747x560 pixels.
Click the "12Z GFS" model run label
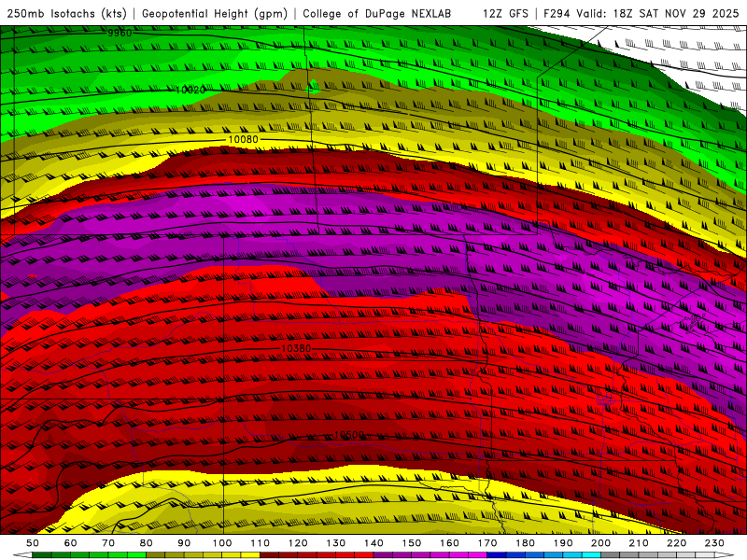click(505, 13)
